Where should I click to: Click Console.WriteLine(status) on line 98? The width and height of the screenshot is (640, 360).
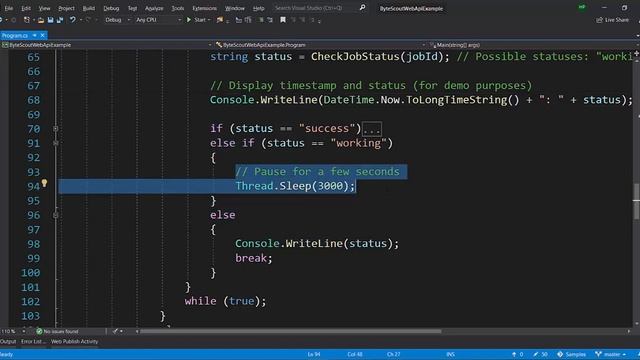click(x=317, y=244)
